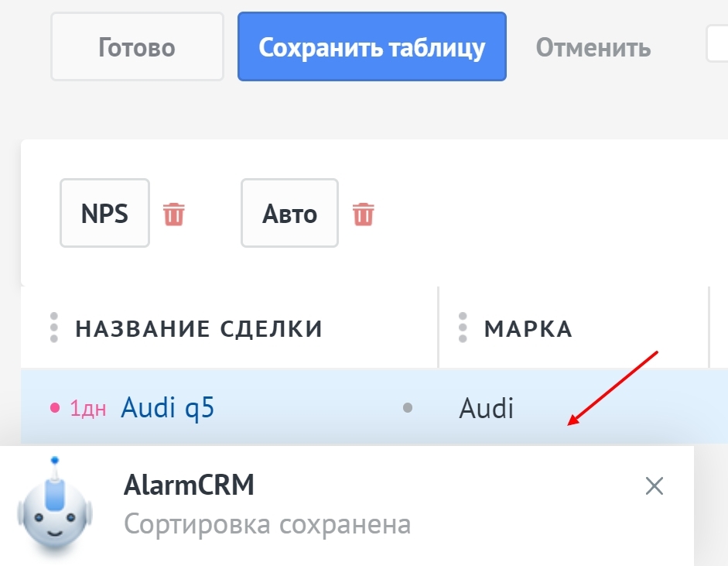728x566 pixels.
Task: Click the dots handle of "Название сделки" column
Action: point(54,328)
